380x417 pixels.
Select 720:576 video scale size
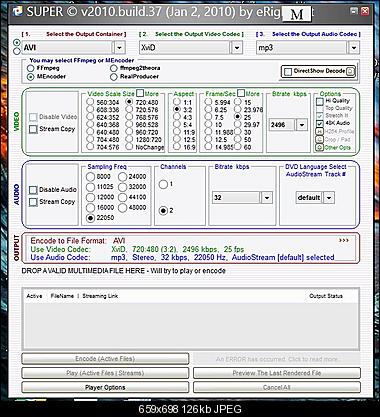click(129, 110)
